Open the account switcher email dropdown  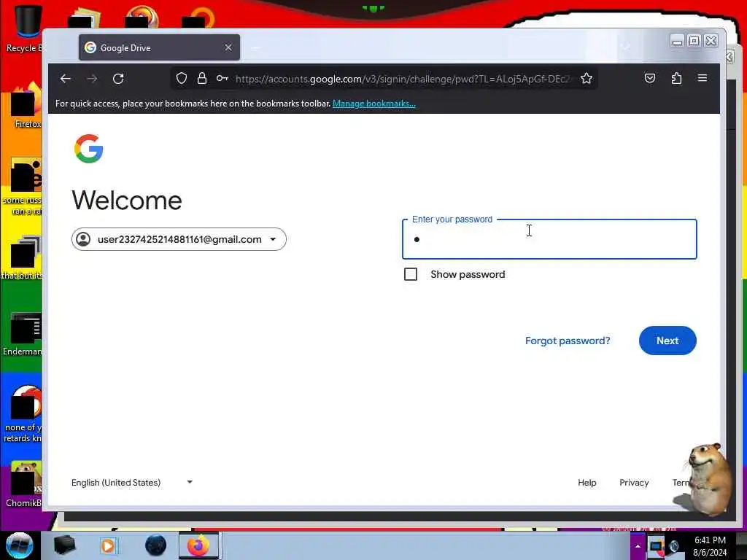click(179, 239)
